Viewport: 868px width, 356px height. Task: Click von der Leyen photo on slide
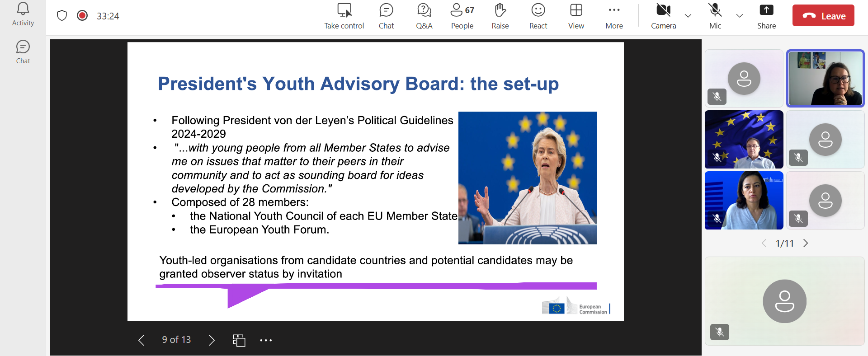(528, 178)
